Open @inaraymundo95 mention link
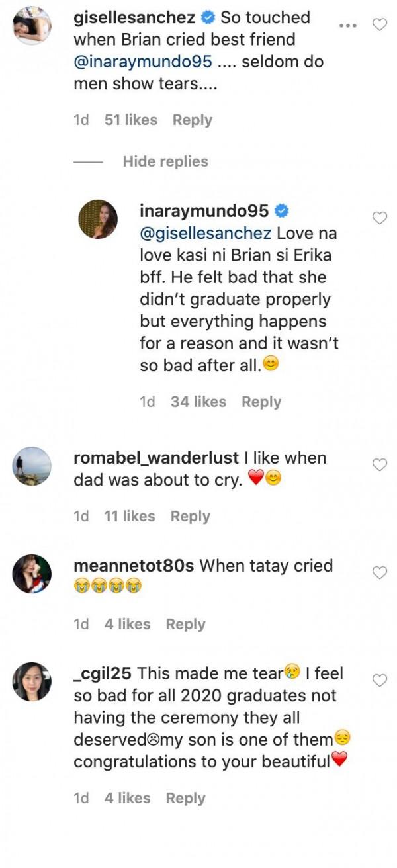397x868 pixels. (x=143, y=62)
